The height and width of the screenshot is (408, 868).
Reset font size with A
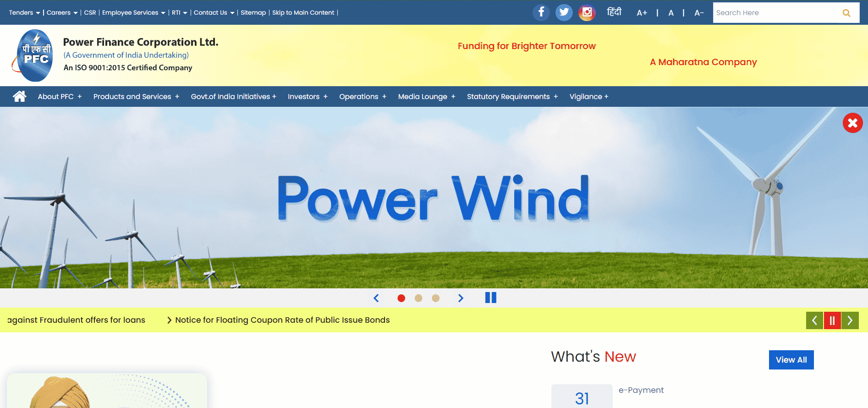coord(671,13)
